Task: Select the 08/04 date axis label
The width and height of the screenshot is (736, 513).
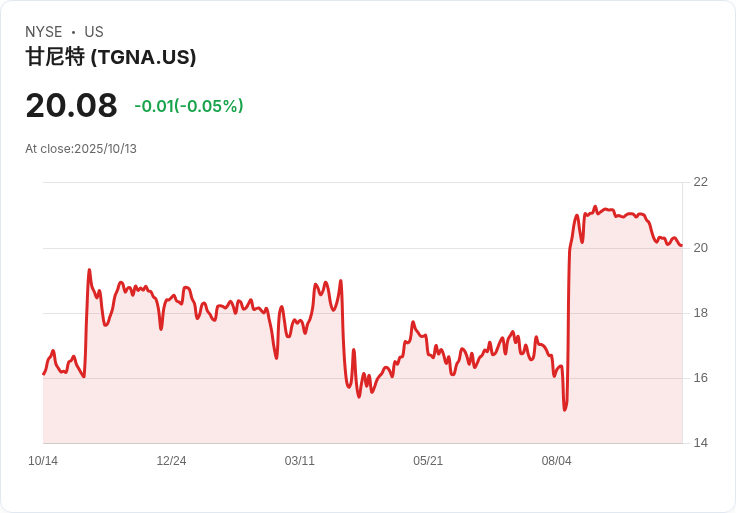Action: pos(556,461)
